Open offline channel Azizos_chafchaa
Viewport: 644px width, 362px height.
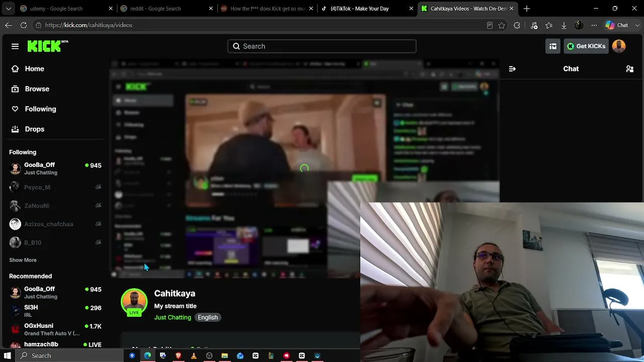55,224
